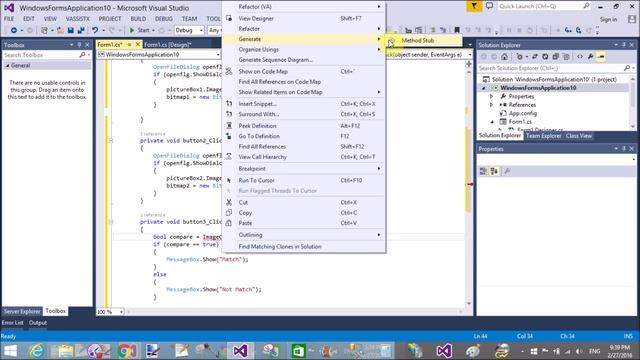Screen dimensions: 640x360
Task: Switch to Form1.cs [Design] tab
Action: pyautogui.click(x=168, y=44)
